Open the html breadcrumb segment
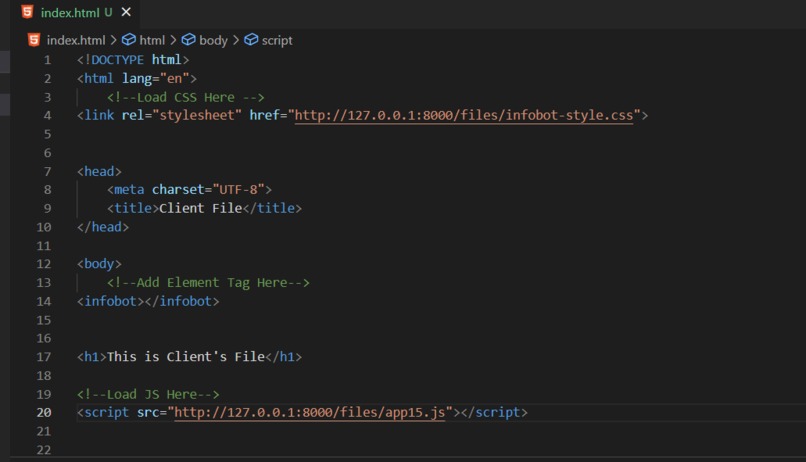 coord(152,40)
